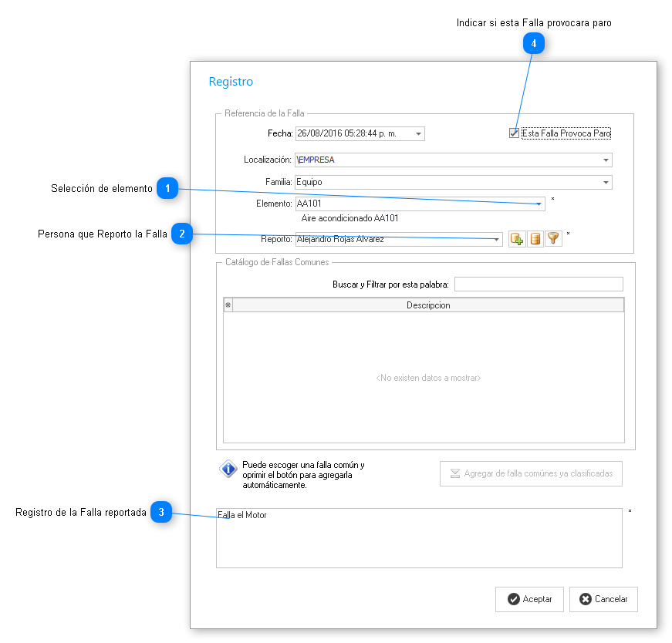
Task: Expand the Familia dropdown
Action: tap(606, 183)
